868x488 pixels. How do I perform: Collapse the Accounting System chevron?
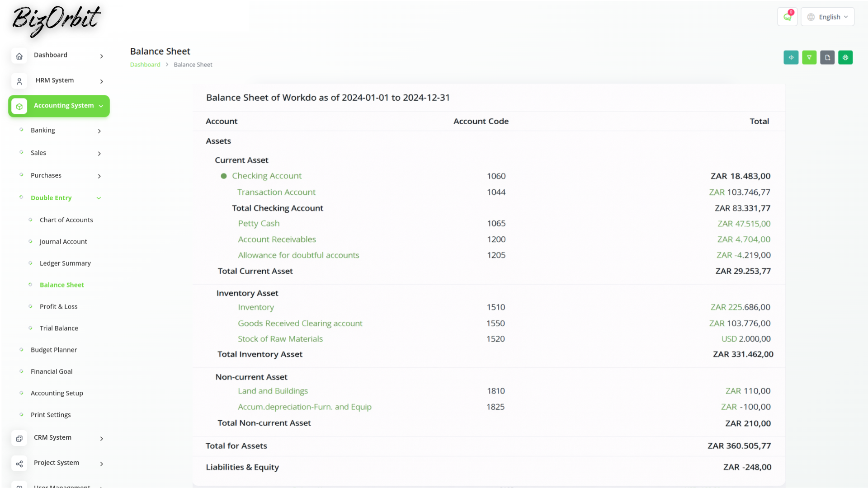tap(101, 106)
